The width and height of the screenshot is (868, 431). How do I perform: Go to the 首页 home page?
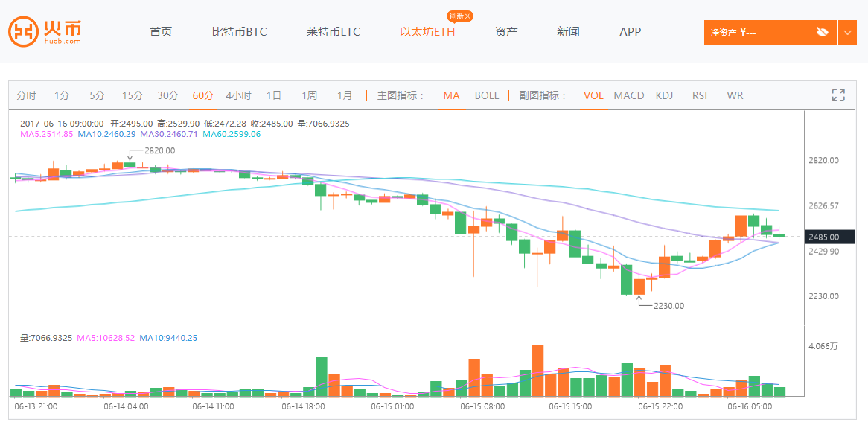(x=161, y=32)
